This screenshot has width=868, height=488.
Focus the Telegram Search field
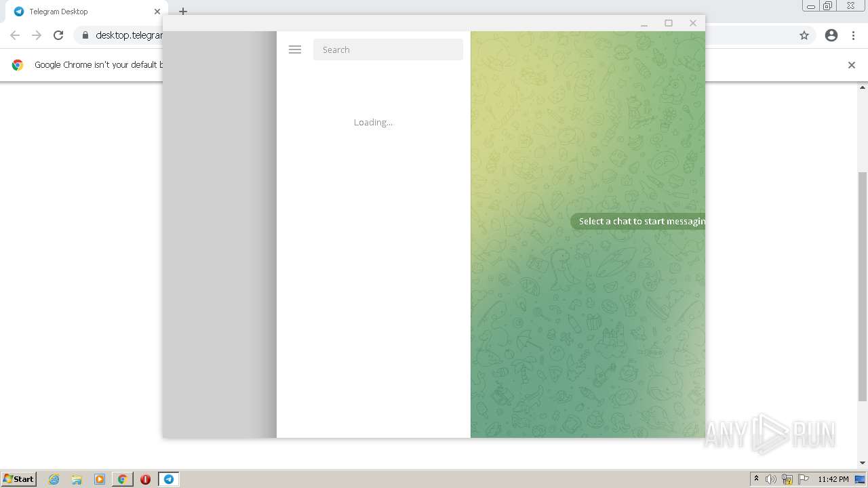coord(388,49)
